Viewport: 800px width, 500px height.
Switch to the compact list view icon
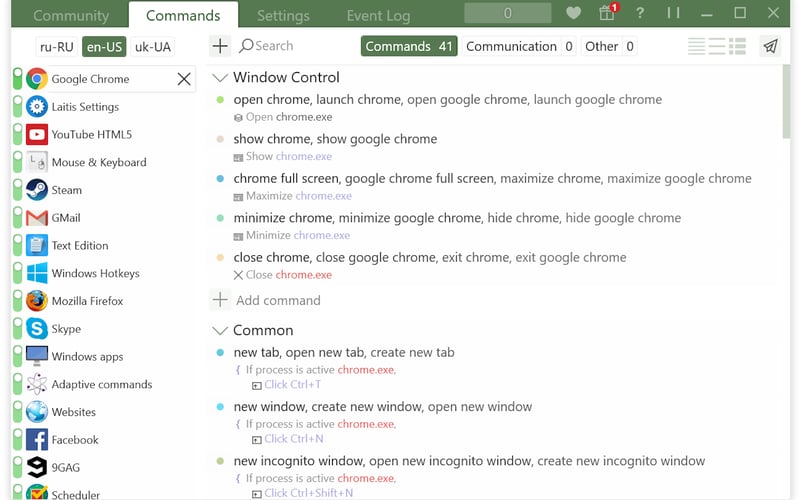tap(696, 46)
